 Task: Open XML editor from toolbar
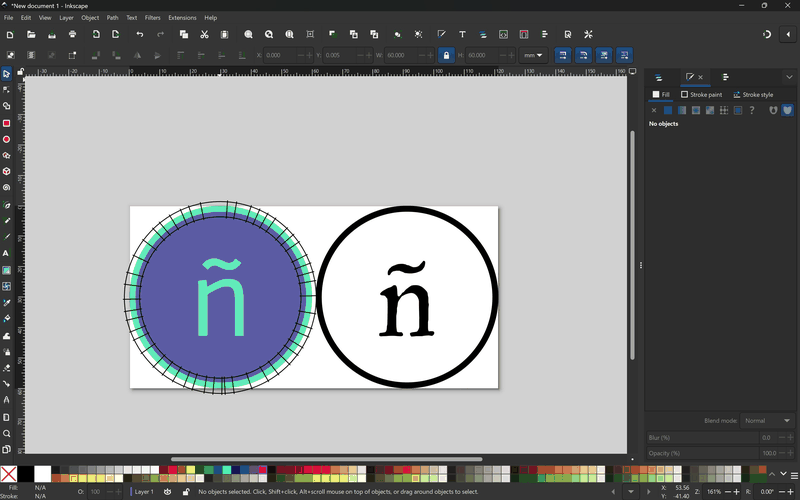pyautogui.click(x=504, y=34)
